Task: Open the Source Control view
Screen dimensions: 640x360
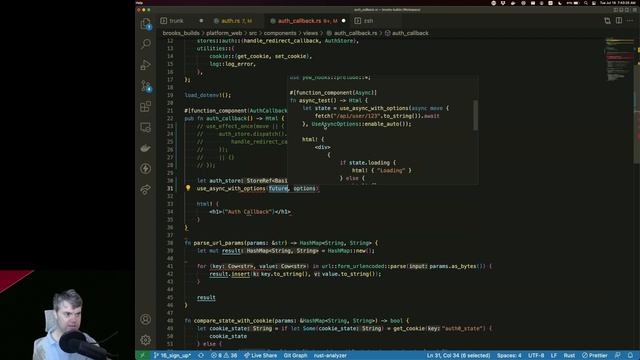Action: tap(146, 86)
